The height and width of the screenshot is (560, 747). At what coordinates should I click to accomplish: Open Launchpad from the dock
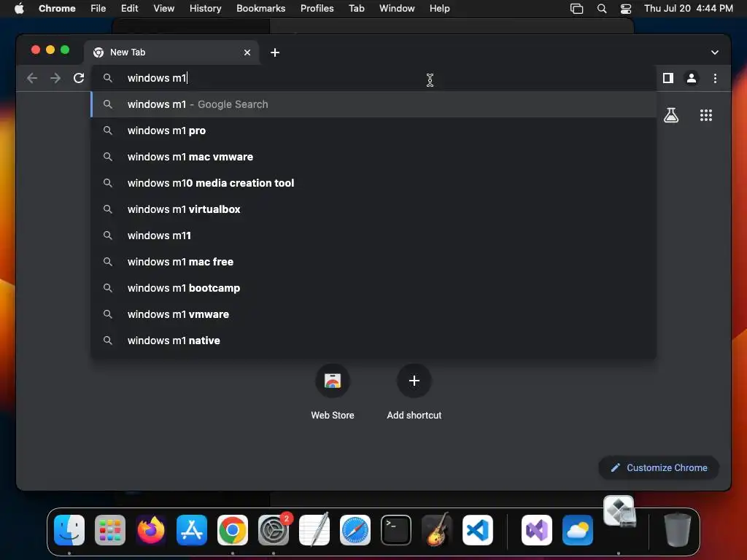[110, 530]
